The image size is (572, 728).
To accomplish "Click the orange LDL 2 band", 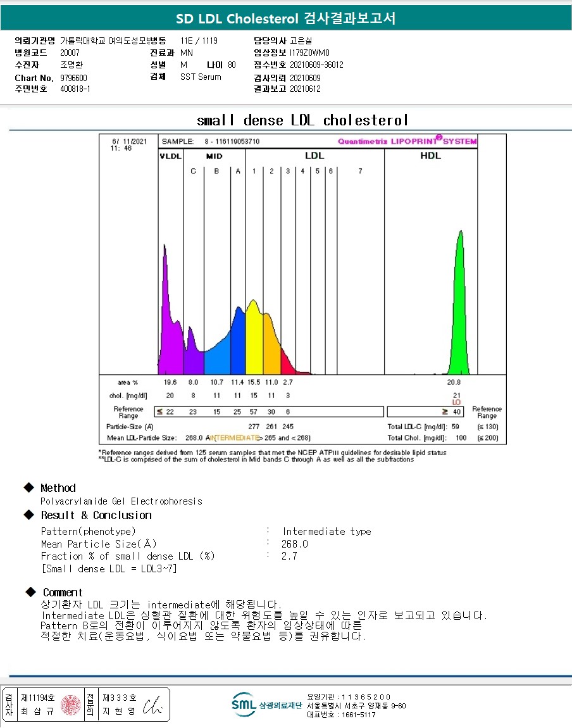I will click(272, 348).
